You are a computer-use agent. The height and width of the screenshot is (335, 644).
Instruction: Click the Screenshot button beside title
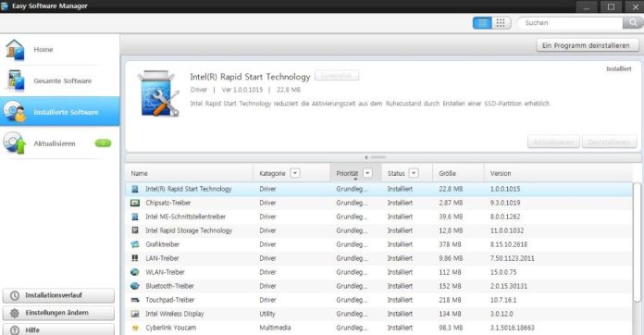337,76
